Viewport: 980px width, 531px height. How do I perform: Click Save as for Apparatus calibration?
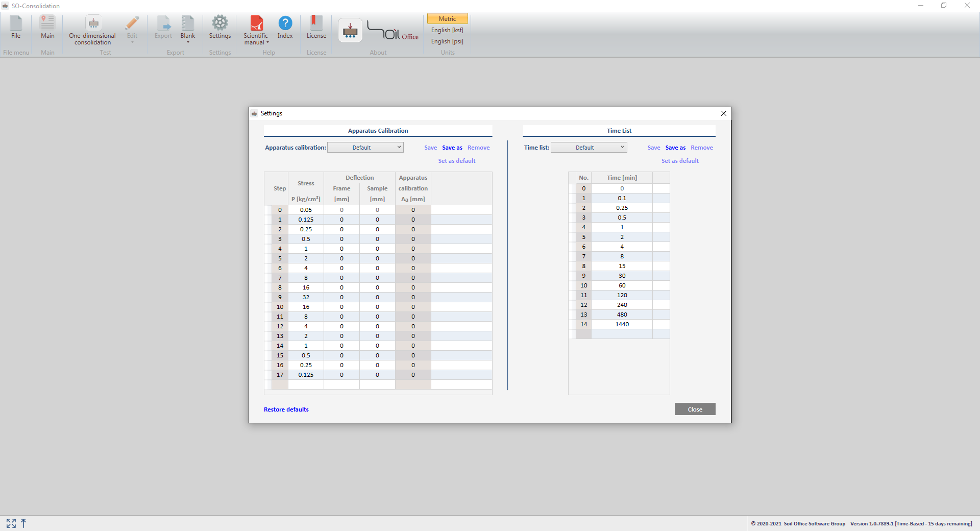(x=452, y=148)
